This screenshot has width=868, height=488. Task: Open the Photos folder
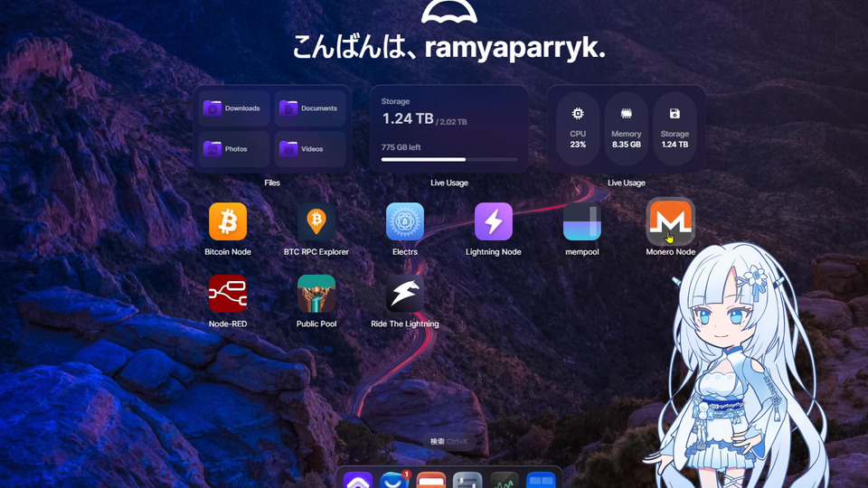(233, 149)
